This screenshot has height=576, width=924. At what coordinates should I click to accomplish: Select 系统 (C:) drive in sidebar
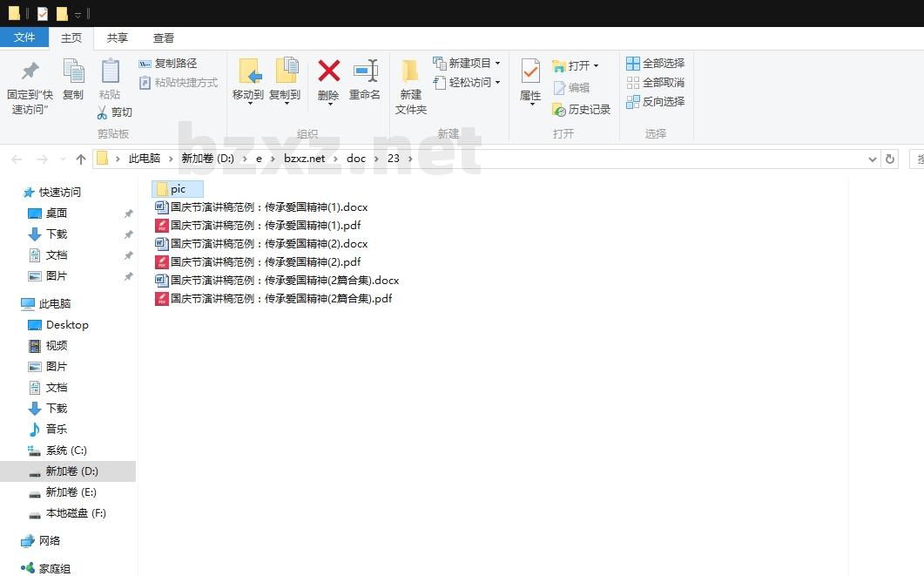pyautogui.click(x=66, y=451)
